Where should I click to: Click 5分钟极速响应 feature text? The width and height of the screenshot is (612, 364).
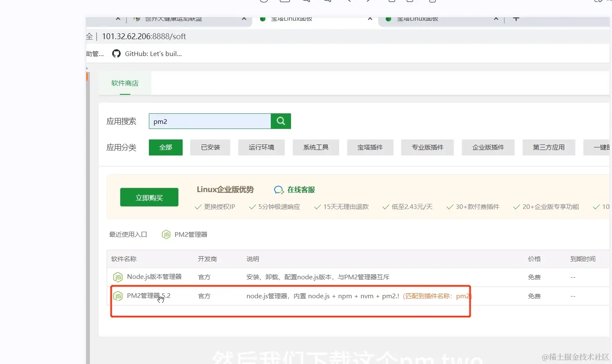(x=279, y=207)
